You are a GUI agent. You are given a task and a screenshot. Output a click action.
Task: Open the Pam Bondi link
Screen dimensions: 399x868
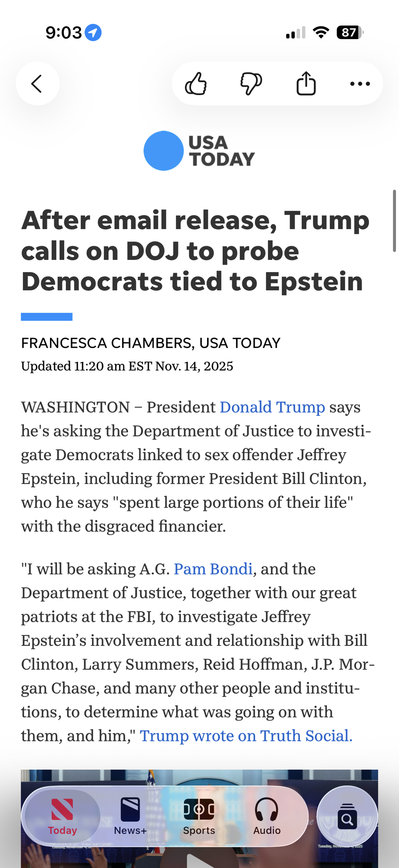point(213,569)
